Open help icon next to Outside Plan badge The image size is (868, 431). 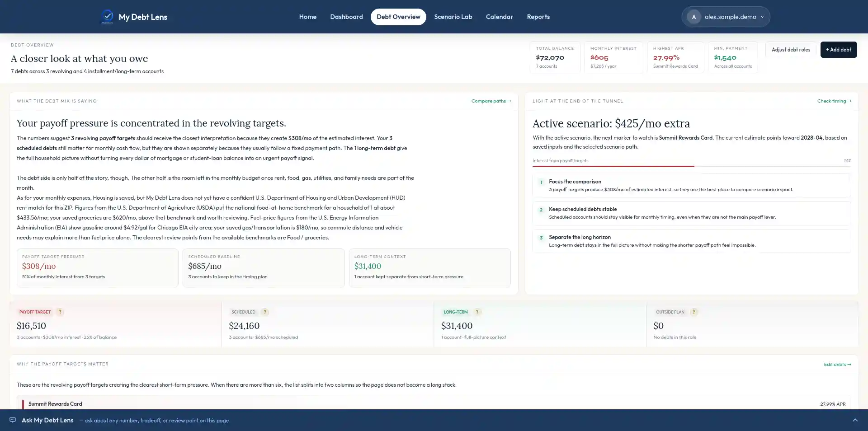coord(694,312)
